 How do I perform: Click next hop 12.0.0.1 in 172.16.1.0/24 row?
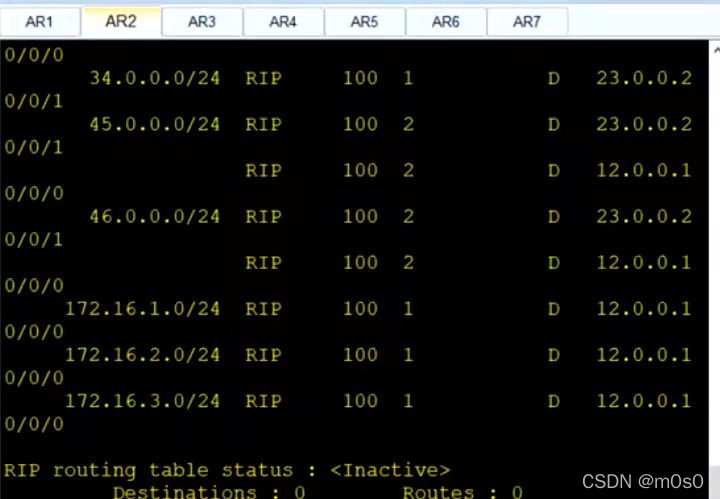pyautogui.click(x=644, y=309)
